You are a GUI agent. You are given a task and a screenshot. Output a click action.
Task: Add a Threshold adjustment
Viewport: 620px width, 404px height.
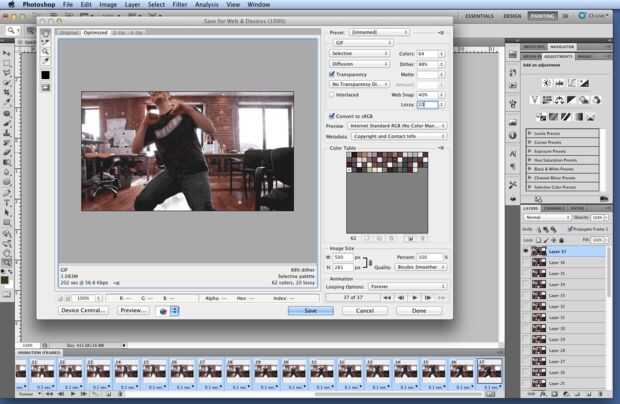click(x=566, y=117)
